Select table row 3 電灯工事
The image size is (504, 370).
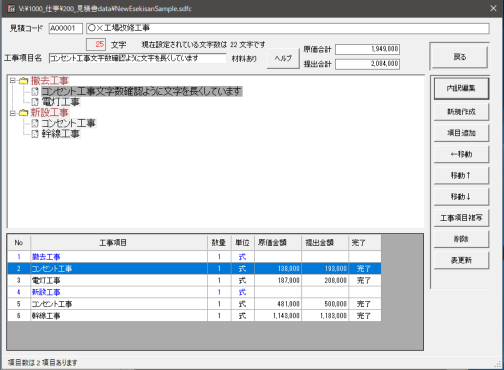pos(194,280)
